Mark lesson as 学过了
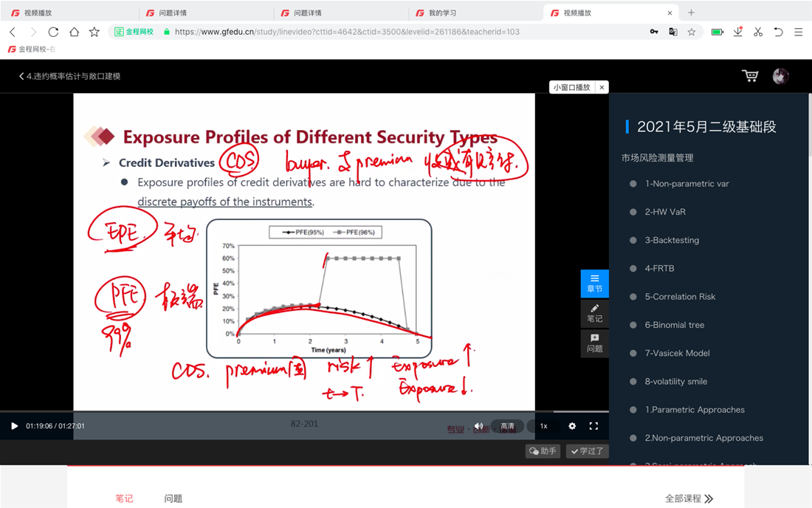Image resolution: width=812 pixels, height=508 pixels. (588, 451)
